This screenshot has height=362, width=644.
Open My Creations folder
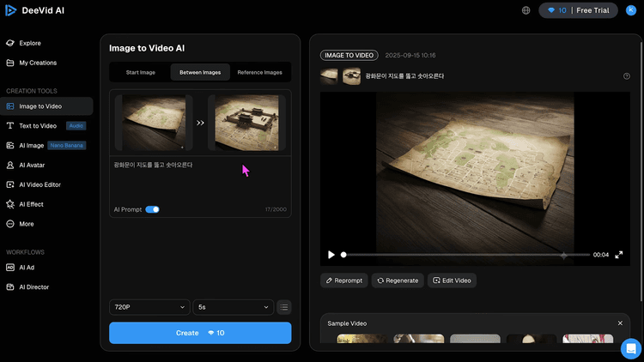38,63
